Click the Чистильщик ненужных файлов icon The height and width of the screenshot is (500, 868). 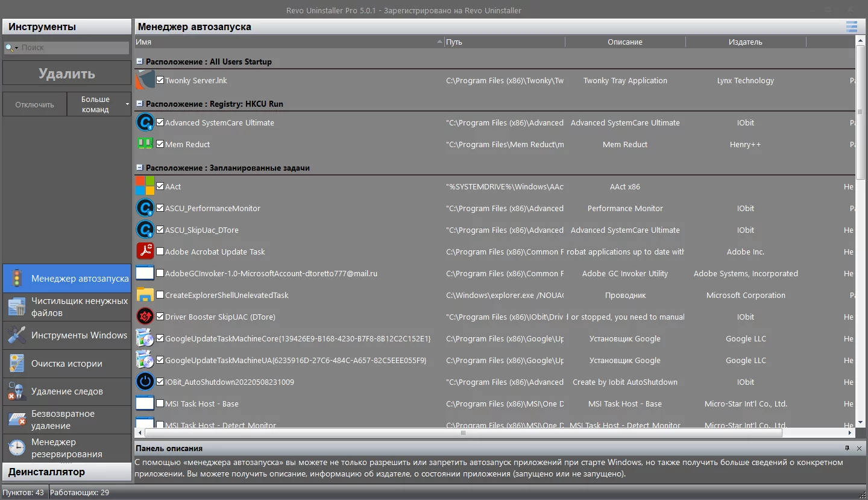(x=16, y=306)
